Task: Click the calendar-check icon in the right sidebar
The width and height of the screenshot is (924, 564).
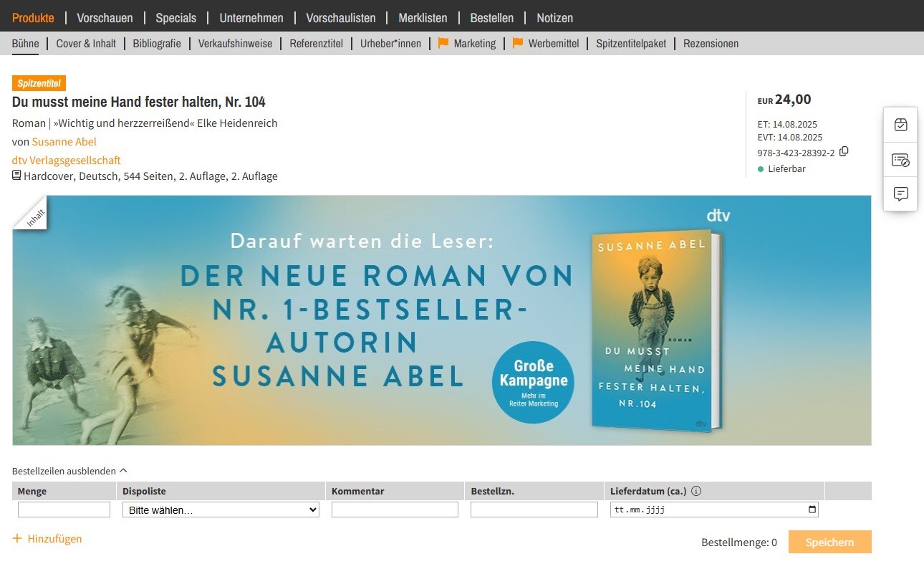Action: pos(900,125)
